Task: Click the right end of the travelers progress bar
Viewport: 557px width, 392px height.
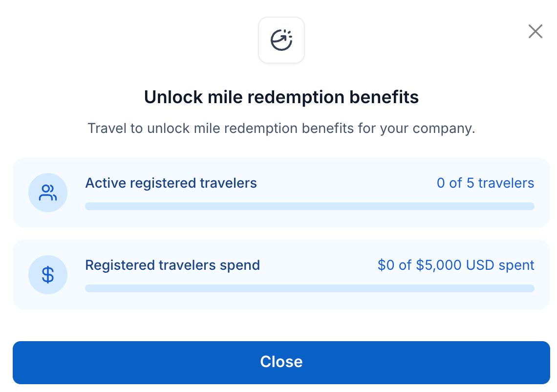Action: [531, 206]
